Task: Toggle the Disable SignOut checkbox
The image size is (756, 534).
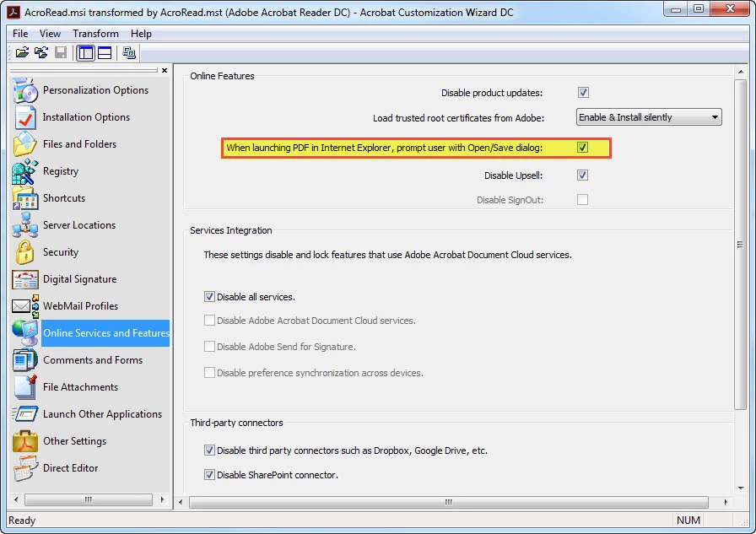Action: (x=582, y=200)
